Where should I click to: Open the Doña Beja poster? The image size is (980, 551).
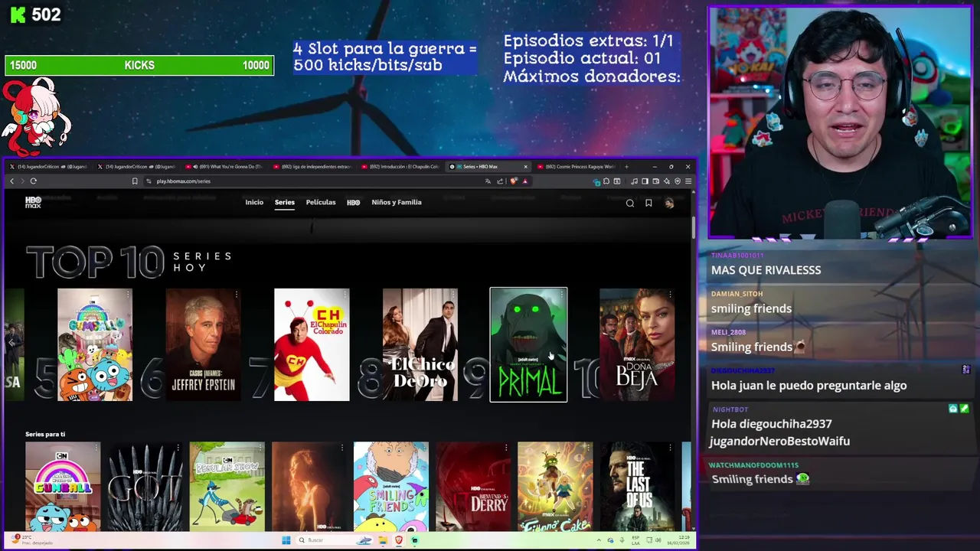pos(637,344)
